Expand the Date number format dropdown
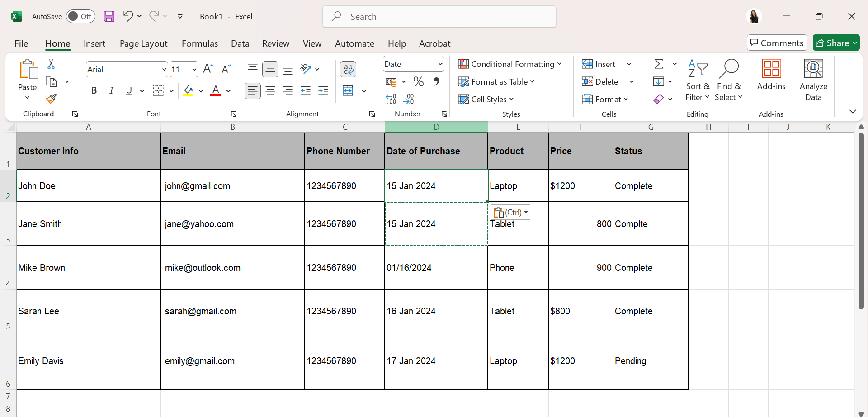This screenshot has width=868, height=417. point(440,64)
